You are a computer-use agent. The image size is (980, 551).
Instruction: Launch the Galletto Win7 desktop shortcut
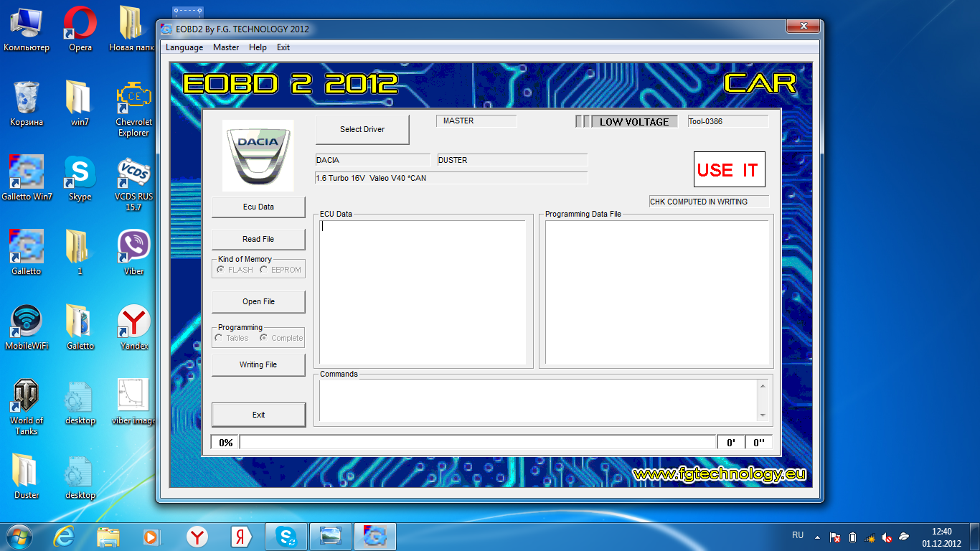pos(27,174)
